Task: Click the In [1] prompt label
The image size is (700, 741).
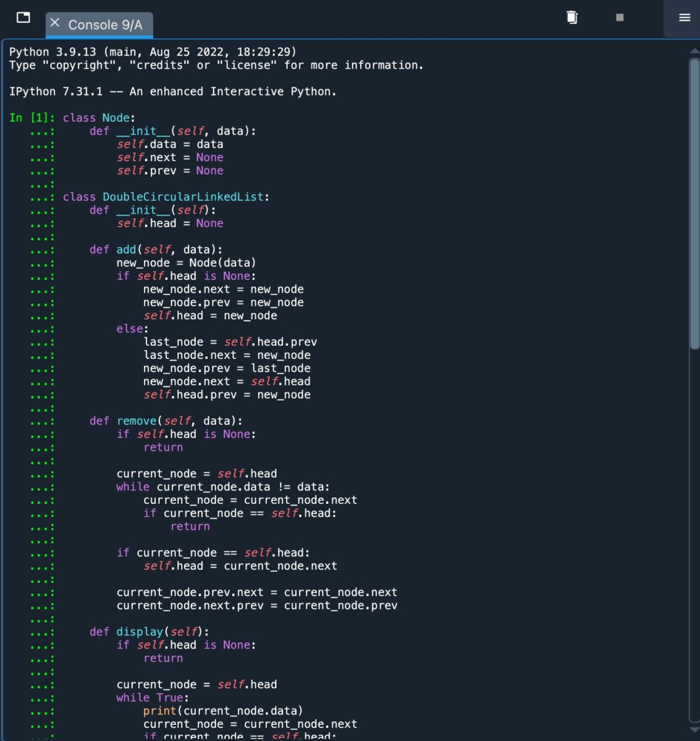Action: click(x=32, y=118)
